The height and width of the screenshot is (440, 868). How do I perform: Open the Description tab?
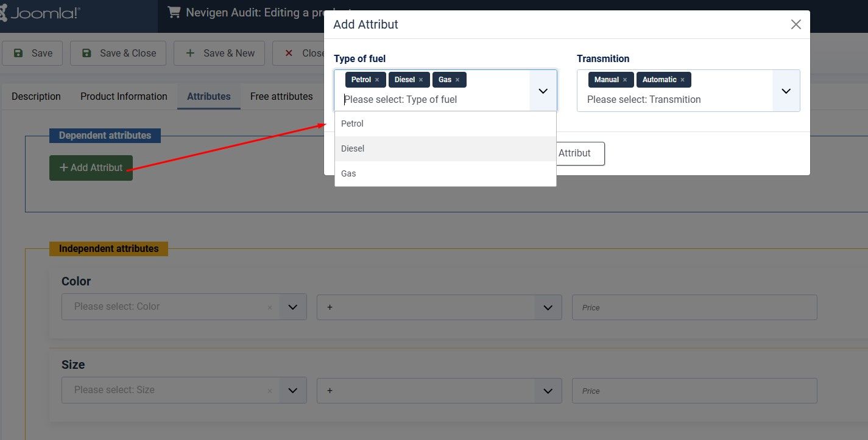pos(36,96)
